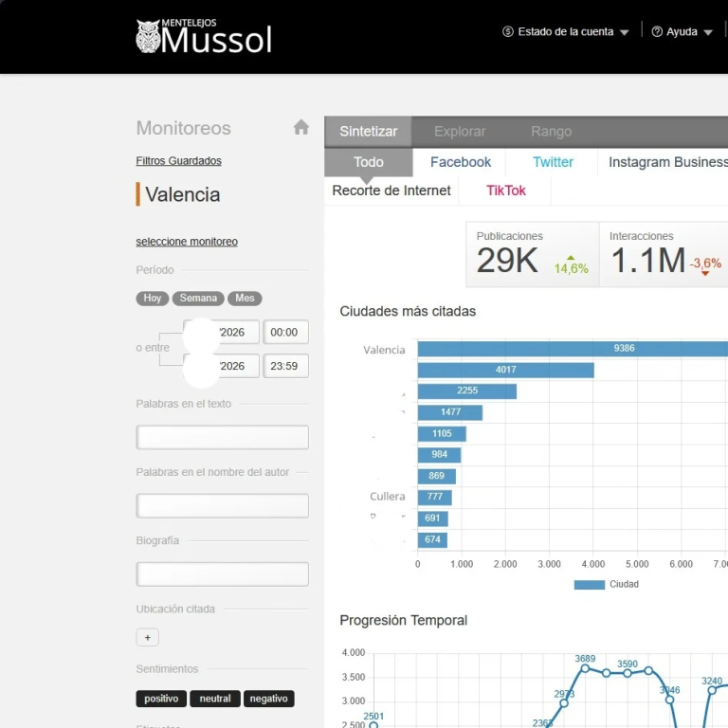
Task: Click the 2501 point on temporal chart
Action: click(x=373, y=725)
